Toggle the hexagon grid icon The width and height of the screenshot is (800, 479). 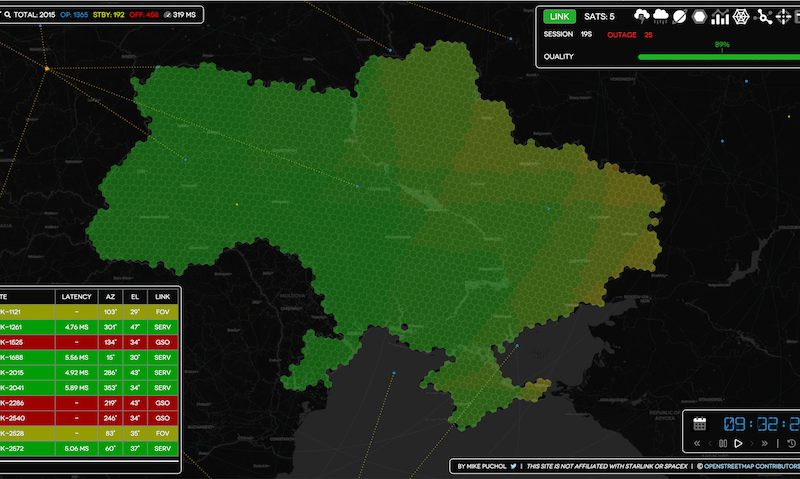click(x=700, y=16)
